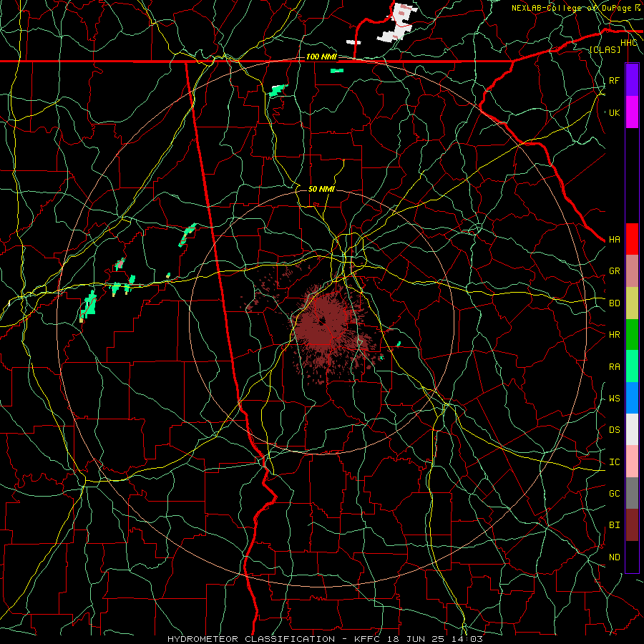Click the RA legend label
644x644 pixels.
pos(614,367)
